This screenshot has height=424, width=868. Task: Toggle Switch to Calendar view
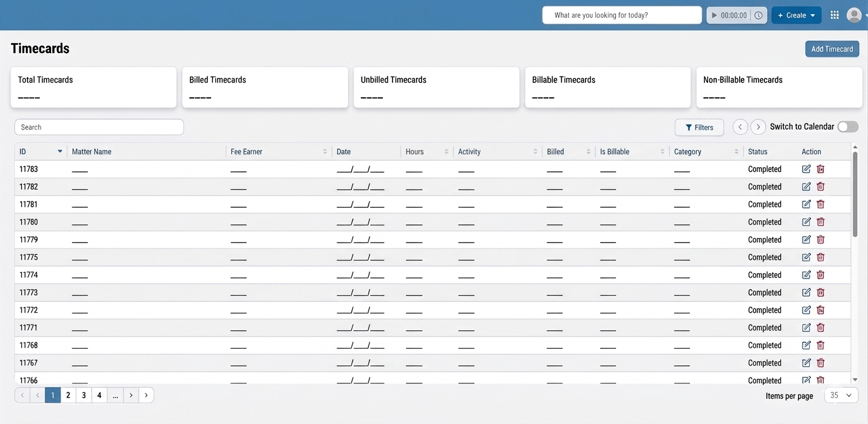point(847,127)
